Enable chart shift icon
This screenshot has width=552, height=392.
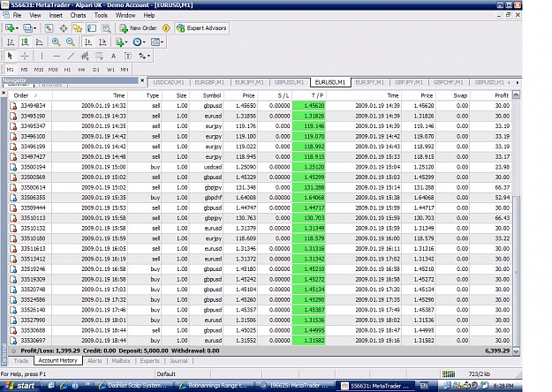click(x=102, y=42)
